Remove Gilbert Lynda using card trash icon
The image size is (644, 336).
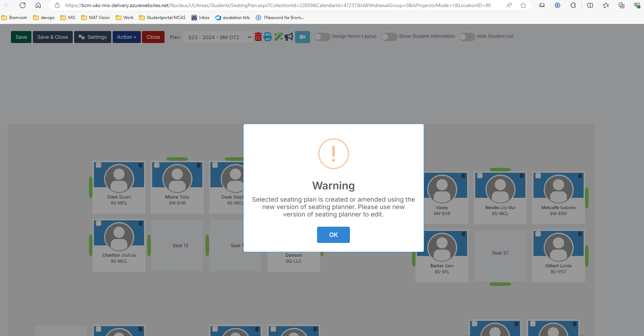tap(580, 234)
